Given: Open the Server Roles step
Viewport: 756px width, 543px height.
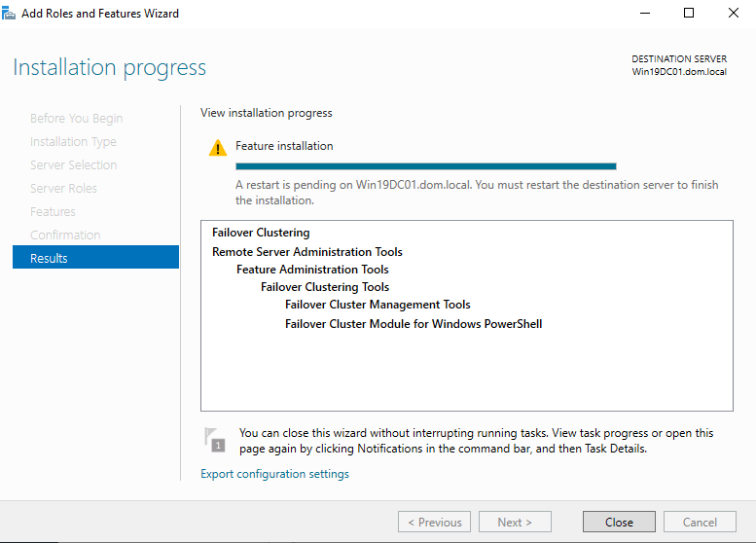Looking at the screenshot, I should (x=63, y=188).
